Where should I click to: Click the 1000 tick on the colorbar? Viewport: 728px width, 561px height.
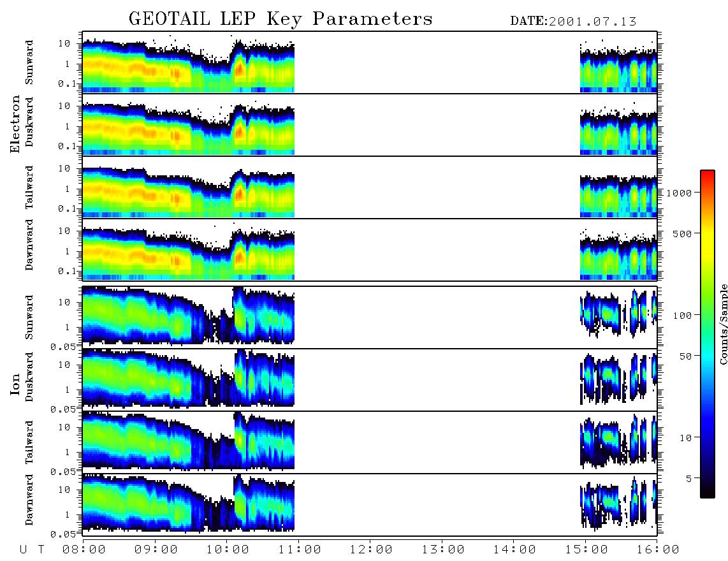click(679, 193)
